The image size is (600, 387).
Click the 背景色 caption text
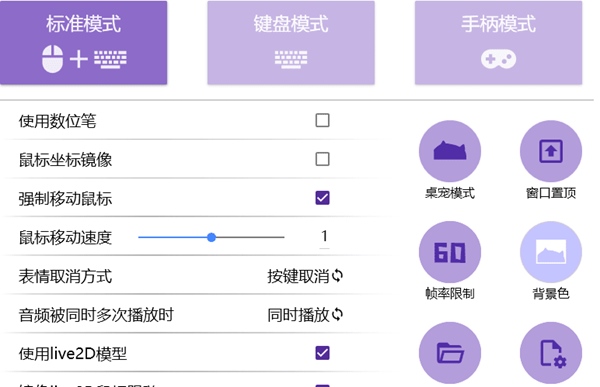[551, 294]
